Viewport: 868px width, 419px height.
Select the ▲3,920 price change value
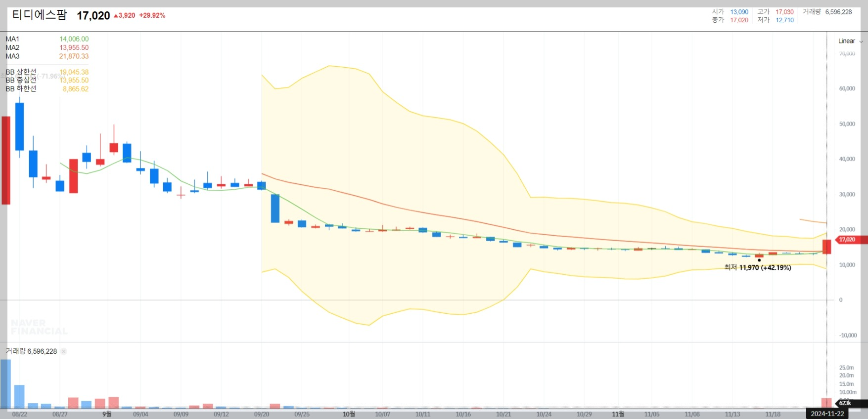coord(124,15)
